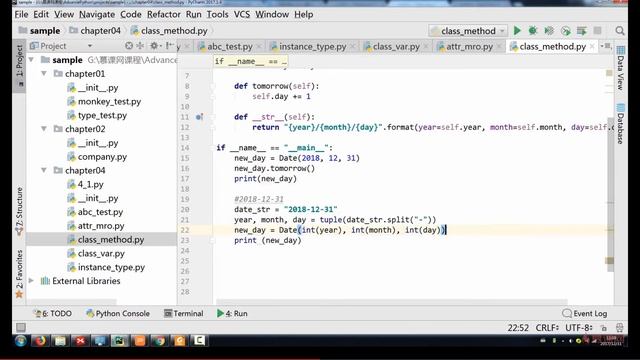Toggle the Data View side panel
The image size is (640, 360).
[620, 68]
